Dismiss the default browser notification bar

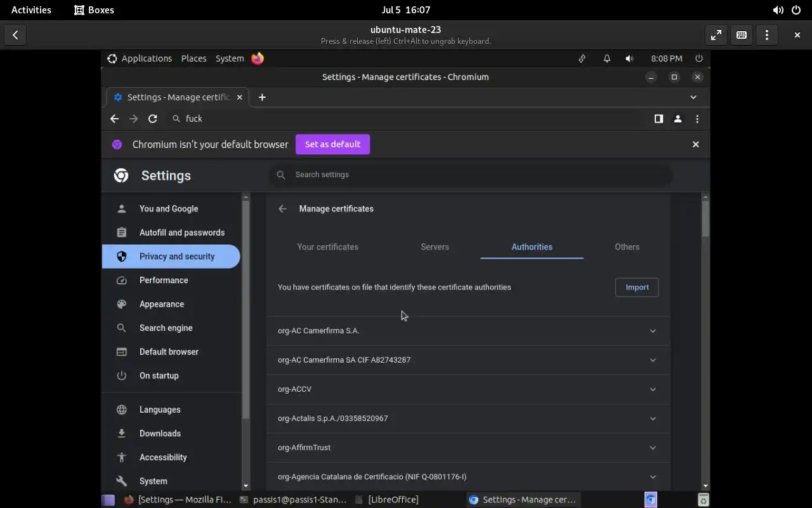tap(695, 144)
